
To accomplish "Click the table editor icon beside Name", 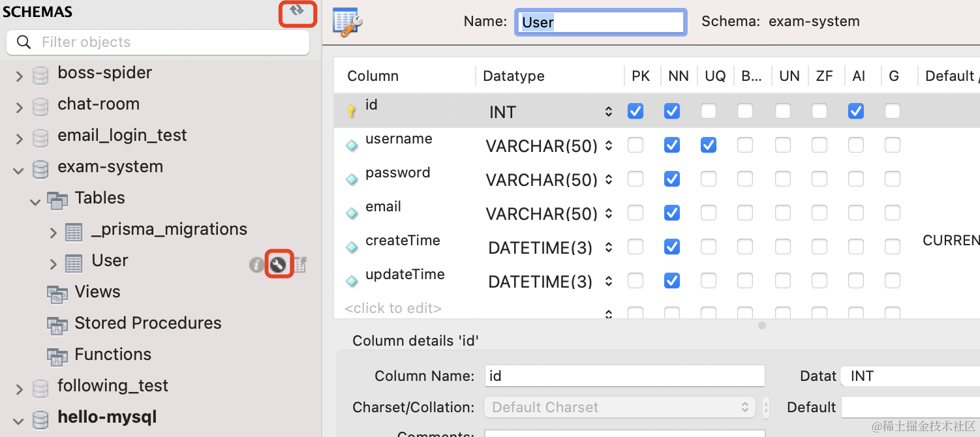I will 347,21.
